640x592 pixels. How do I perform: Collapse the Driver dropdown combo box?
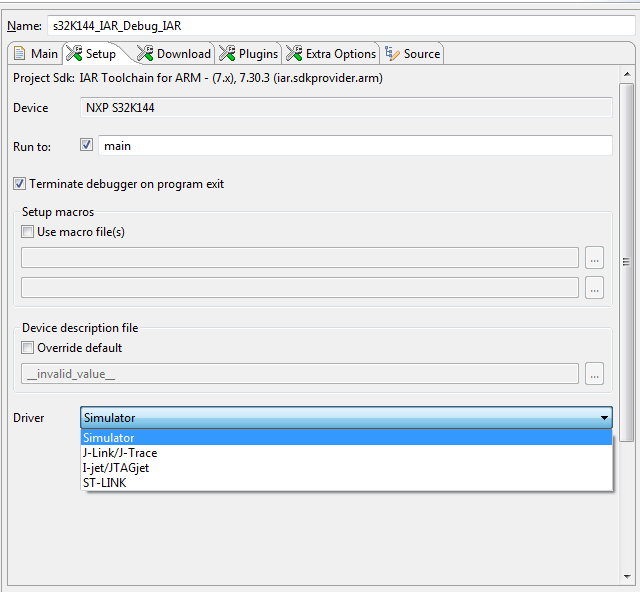(x=346, y=418)
